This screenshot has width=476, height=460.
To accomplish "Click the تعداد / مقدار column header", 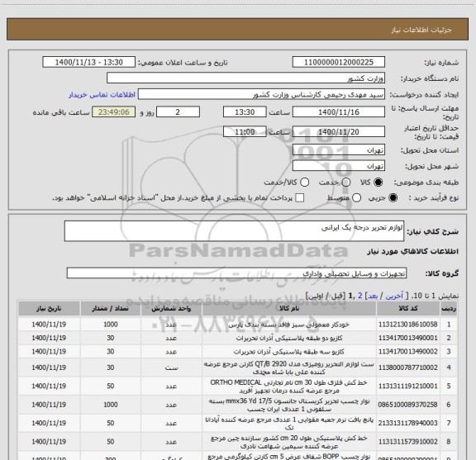I will (x=110, y=309).
